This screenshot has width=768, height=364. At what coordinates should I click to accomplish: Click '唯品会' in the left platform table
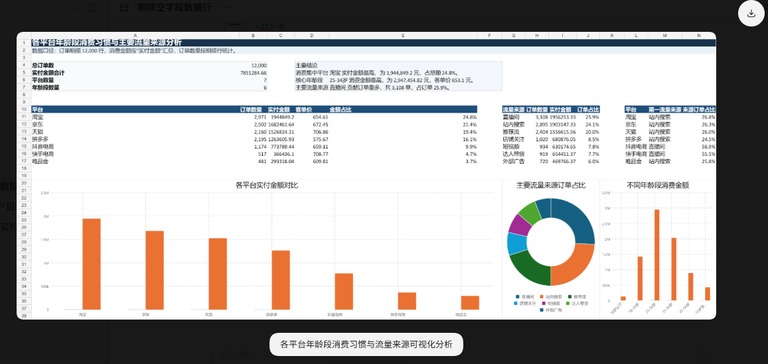click(40, 161)
